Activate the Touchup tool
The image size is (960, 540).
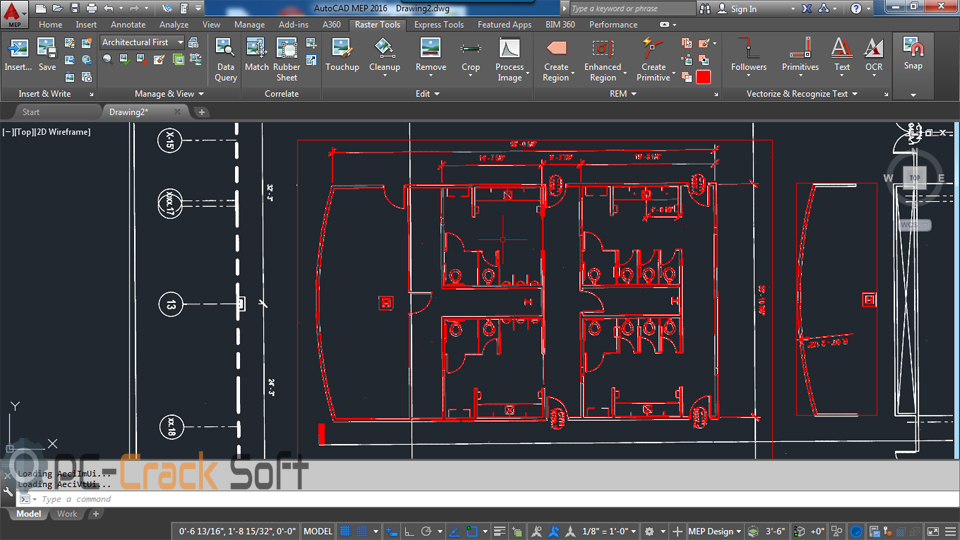tap(342, 54)
